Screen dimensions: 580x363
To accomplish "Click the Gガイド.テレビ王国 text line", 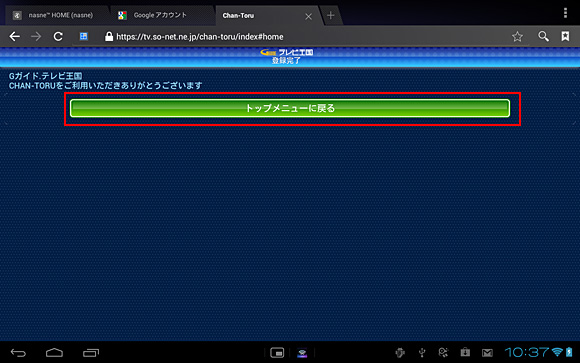I will (45, 76).
